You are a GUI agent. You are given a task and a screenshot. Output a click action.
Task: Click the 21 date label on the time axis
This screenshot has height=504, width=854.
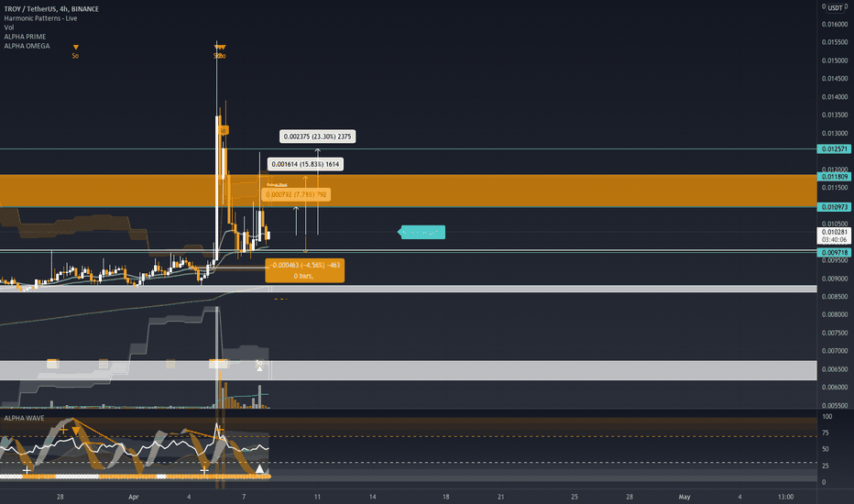coord(500,497)
